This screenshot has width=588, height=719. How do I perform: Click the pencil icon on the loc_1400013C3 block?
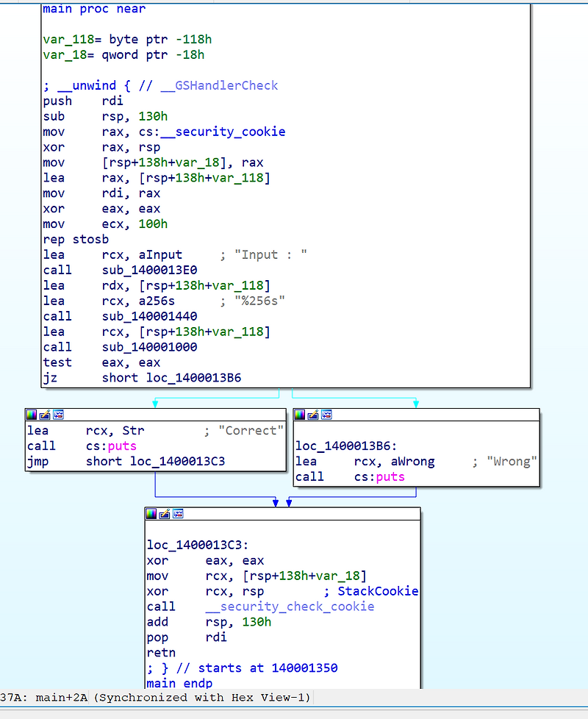(164, 514)
